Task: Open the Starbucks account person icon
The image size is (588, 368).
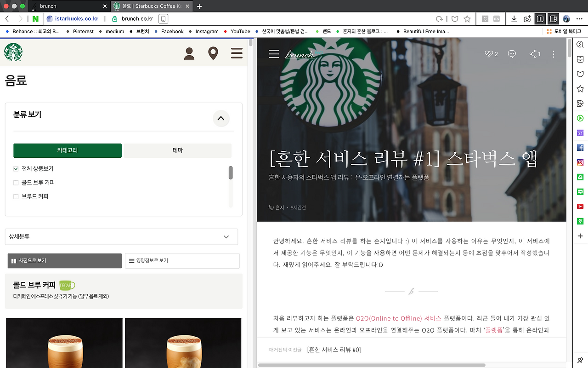Action: (189, 53)
